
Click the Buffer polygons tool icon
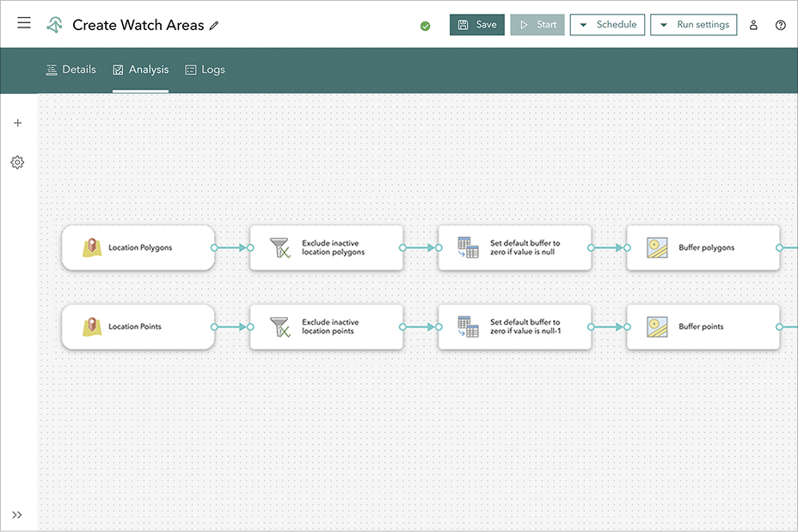(657, 248)
